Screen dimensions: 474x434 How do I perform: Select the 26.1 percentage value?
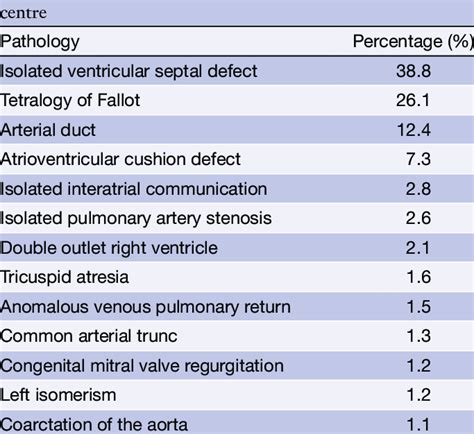coord(413,100)
